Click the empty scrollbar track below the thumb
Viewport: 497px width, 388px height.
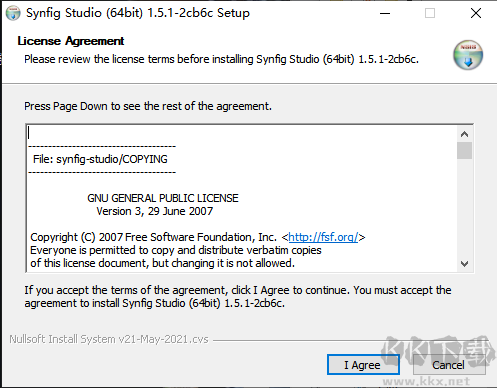pos(464,208)
